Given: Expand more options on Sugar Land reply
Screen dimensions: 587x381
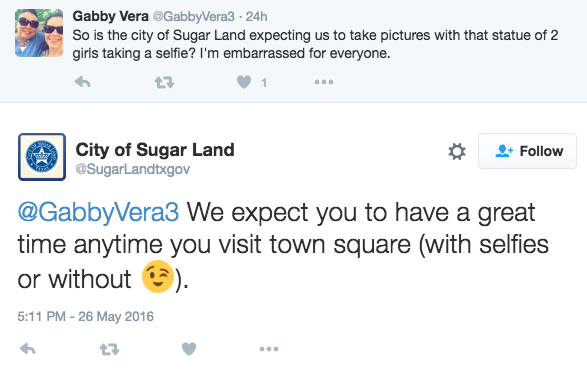Looking at the screenshot, I should (x=269, y=349).
